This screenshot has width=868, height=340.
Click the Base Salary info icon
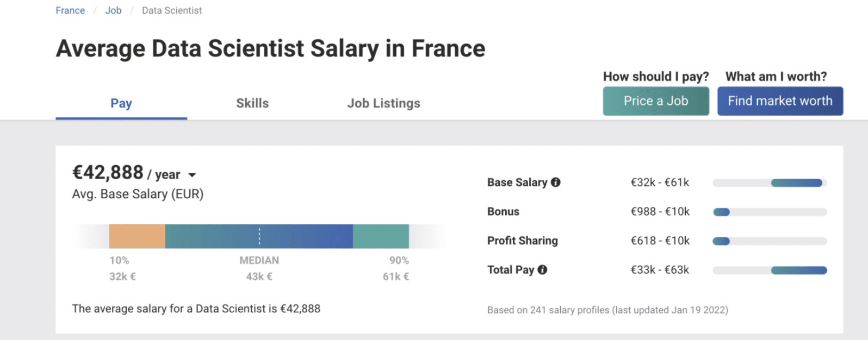click(555, 182)
